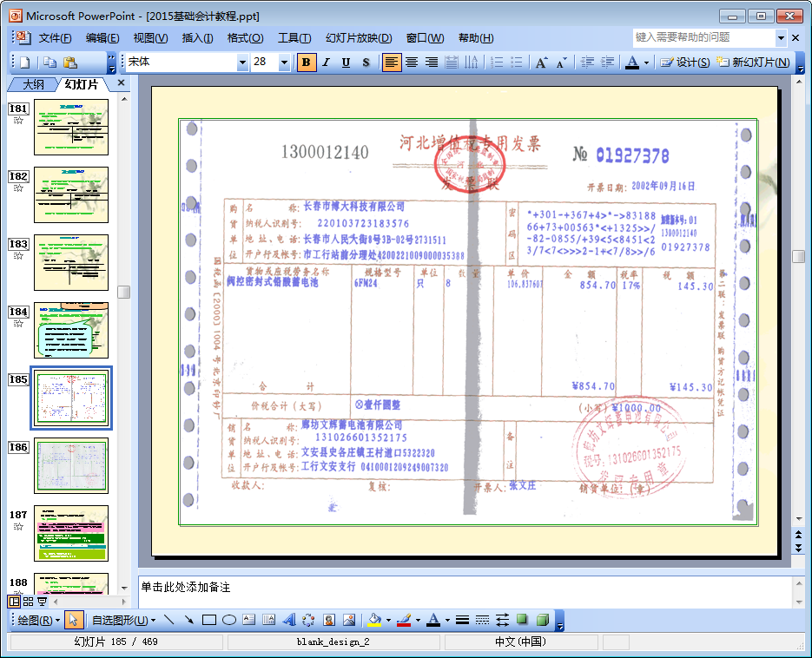Open the font size dropdown
812x658 pixels.
284,63
